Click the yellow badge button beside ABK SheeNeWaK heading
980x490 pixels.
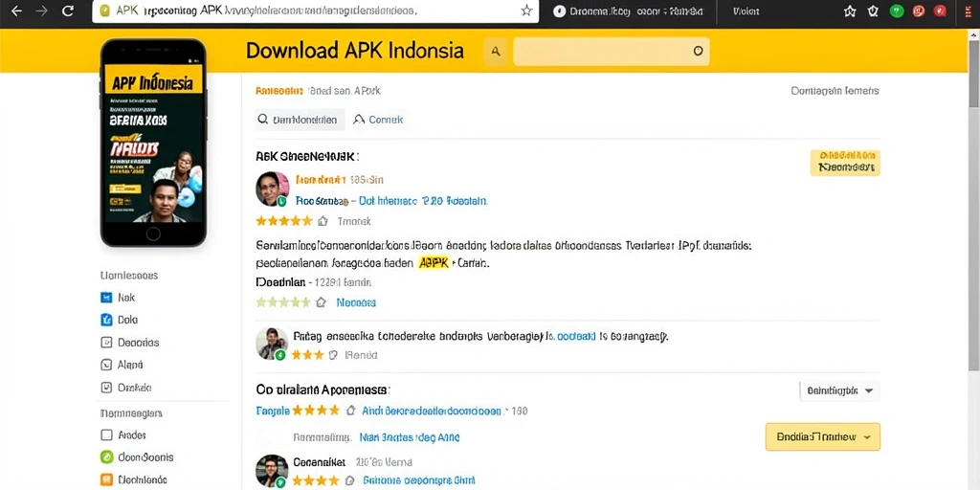845,163
